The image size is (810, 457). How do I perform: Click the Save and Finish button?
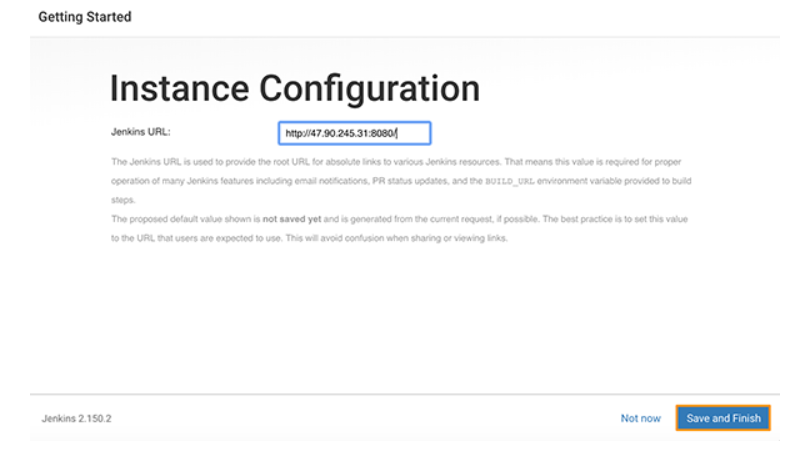pos(723,418)
